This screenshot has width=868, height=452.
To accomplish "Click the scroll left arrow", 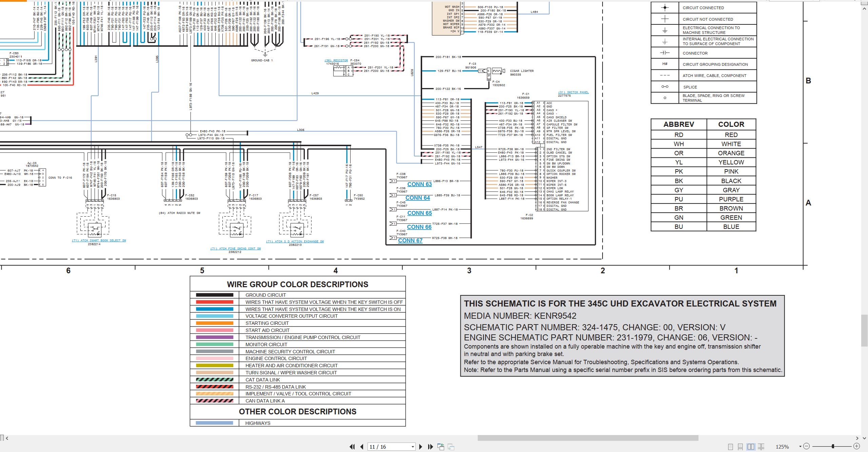I will [x=7, y=438].
